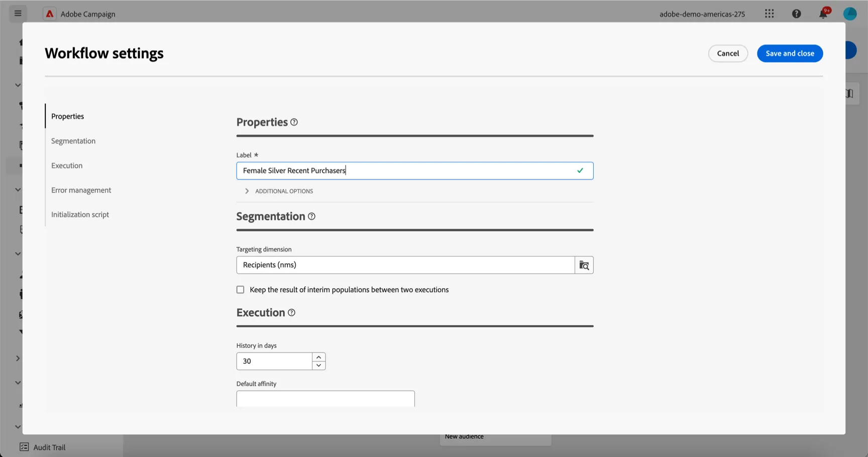Open the user profile avatar
Screen dimensions: 868x457
pyautogui.click(x=849, y=14)
